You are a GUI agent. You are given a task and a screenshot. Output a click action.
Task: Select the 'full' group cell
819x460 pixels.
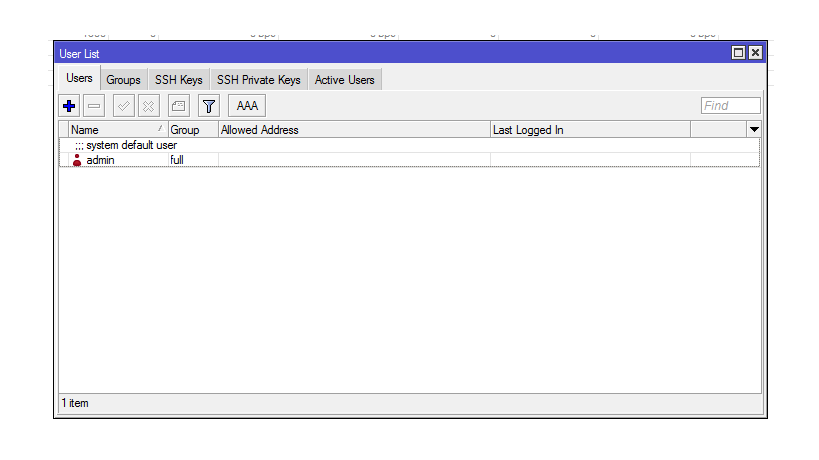(193, 160)
